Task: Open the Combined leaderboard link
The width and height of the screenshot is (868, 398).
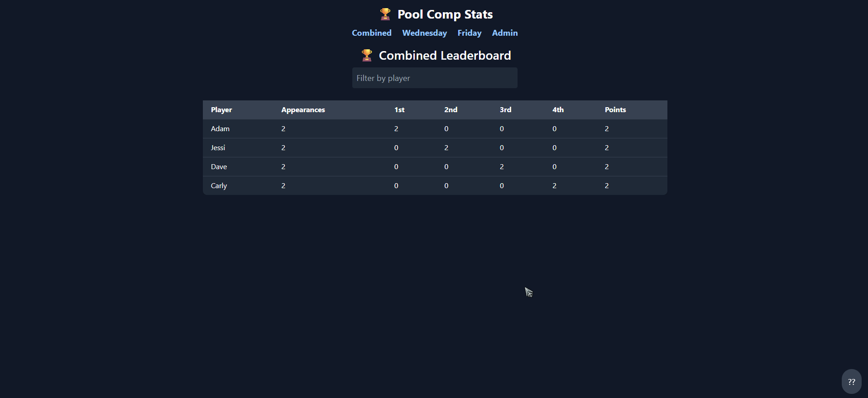Action: pos(371,33)
